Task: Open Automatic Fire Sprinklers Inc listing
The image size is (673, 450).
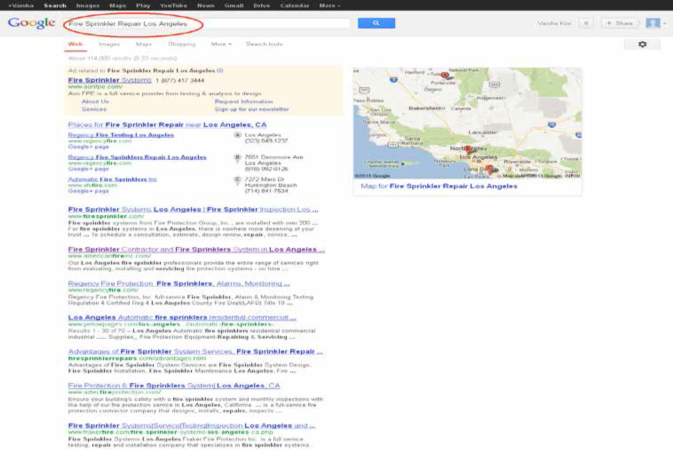Action: 112,179
